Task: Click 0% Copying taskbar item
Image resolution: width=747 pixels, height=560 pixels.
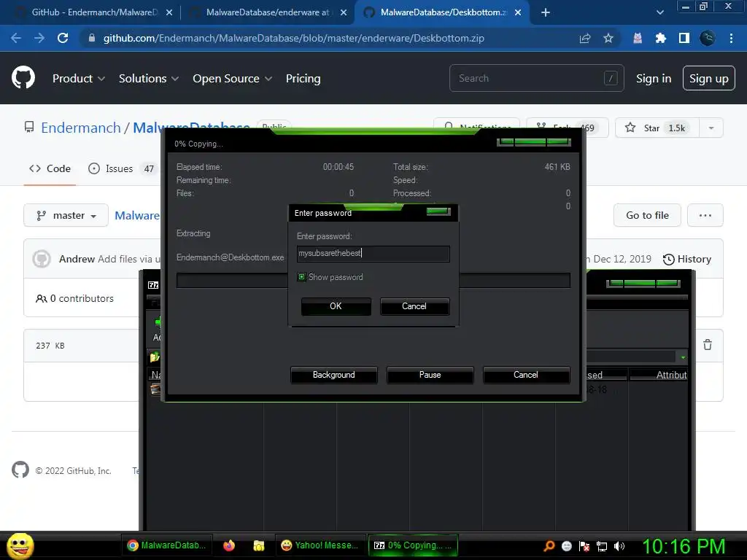Action: point(413,545)
